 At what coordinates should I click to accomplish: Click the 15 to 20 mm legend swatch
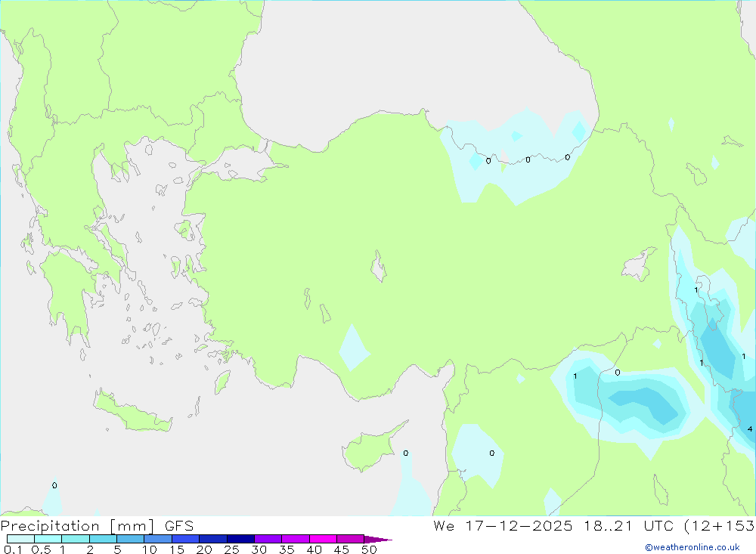pos(186,539)
